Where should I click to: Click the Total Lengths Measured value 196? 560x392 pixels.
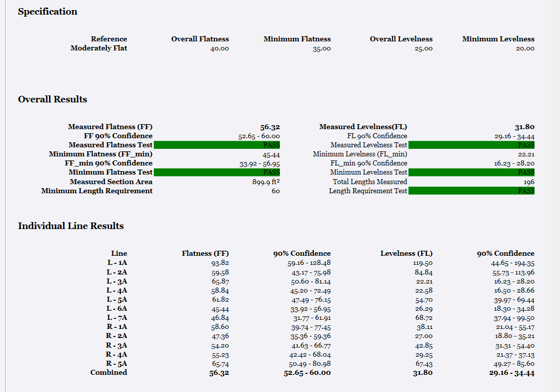pos(529,182)
